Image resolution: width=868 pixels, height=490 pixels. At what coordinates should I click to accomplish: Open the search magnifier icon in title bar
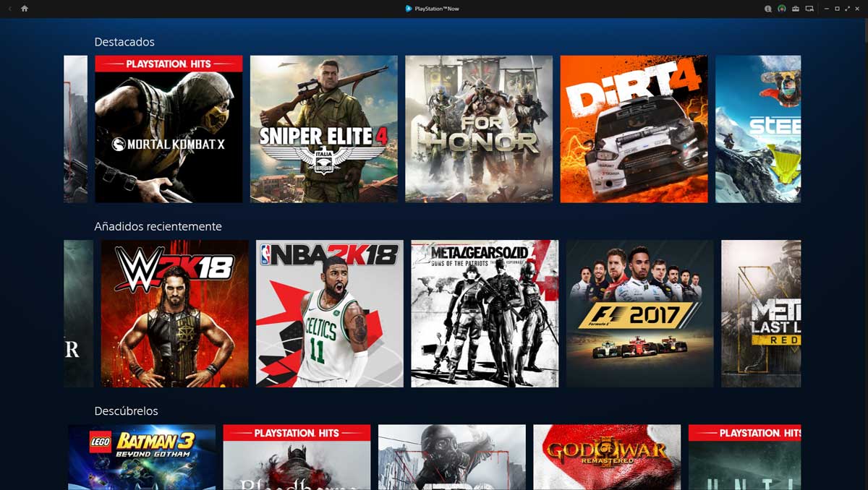pyautogui.click(x=768, y=9)
